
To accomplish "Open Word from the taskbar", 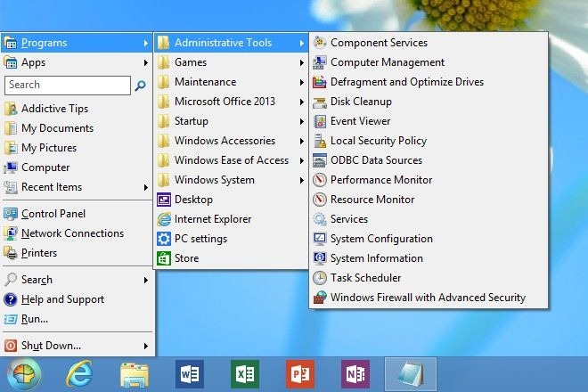I will pos(190,374).
